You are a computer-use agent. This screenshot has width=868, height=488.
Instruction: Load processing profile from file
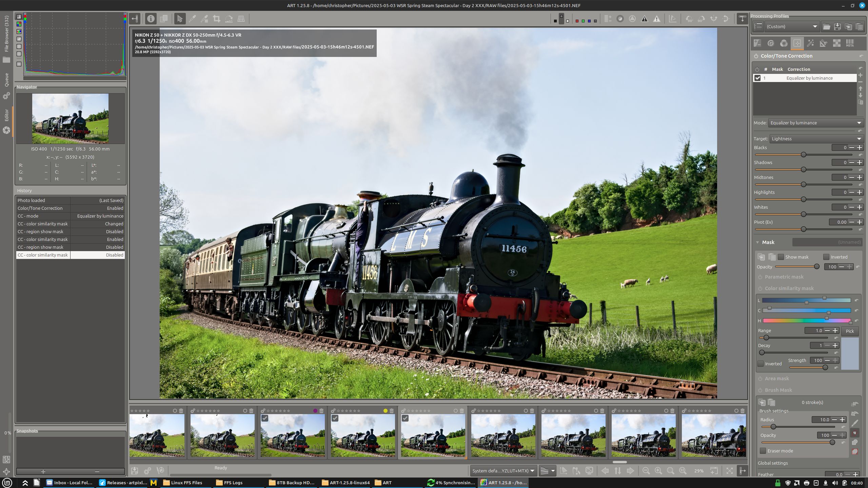(827, 26)
